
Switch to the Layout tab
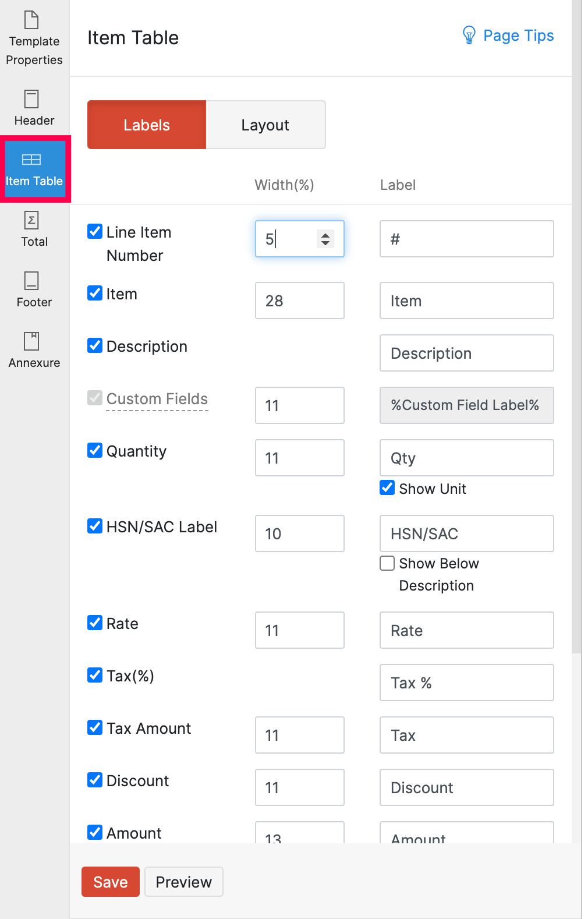pos(265,125)
